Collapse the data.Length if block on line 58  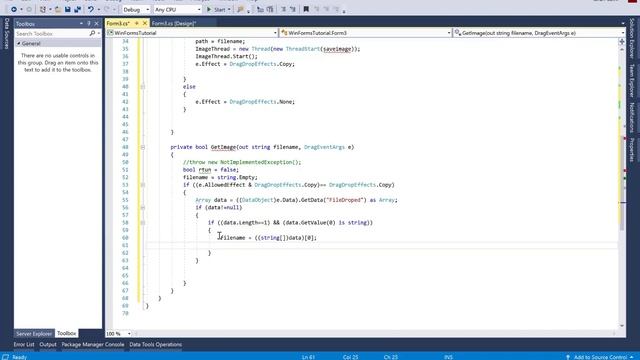click(142, 223)
